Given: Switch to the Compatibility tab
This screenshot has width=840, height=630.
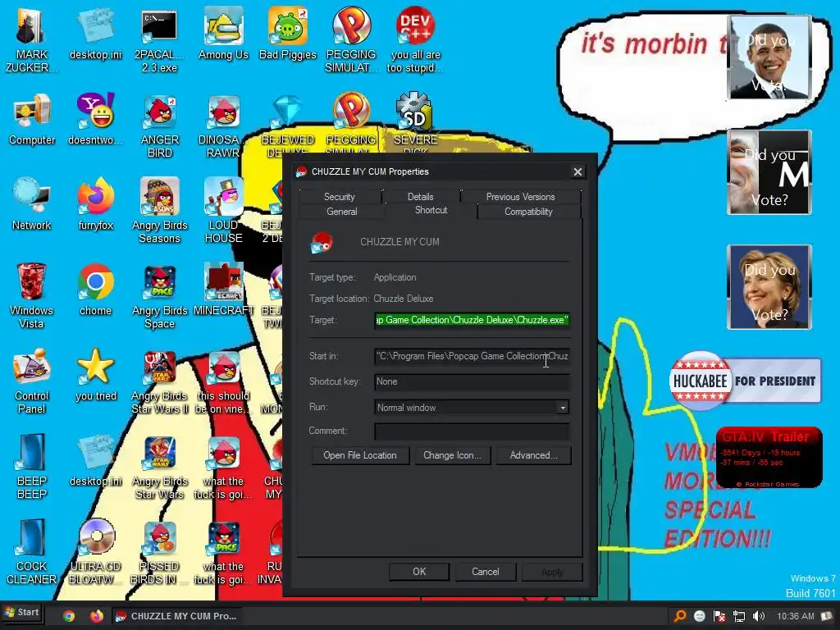Looking at the screenshot, I should click(x=528, y=212).
